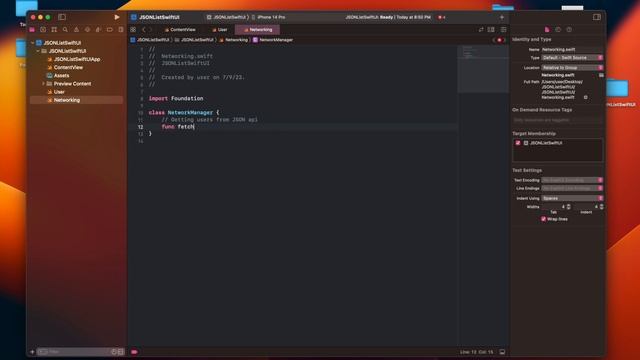Open the library with plus button
Viewport: 640px width, 360px height.
502,17
